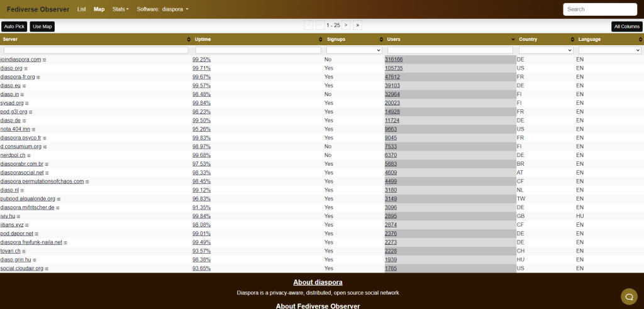Click the Use Map button
Viewport: 644px width, 309px height.
click(x=42, y=26)
